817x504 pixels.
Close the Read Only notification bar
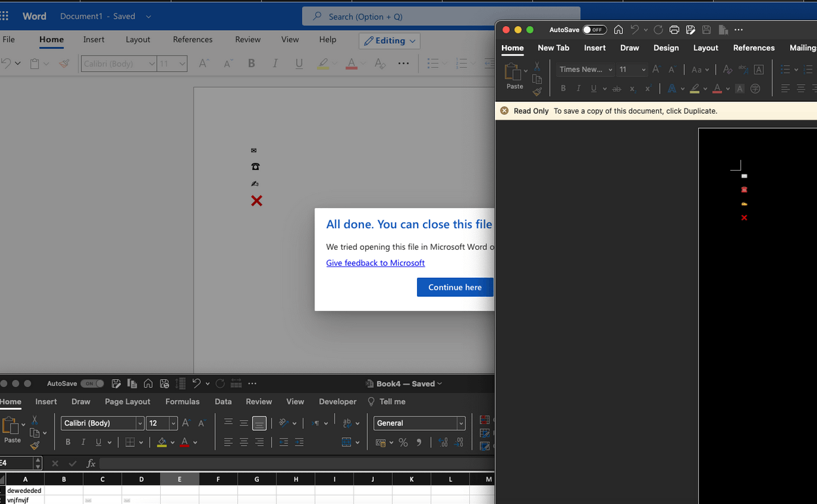[504, 110]
